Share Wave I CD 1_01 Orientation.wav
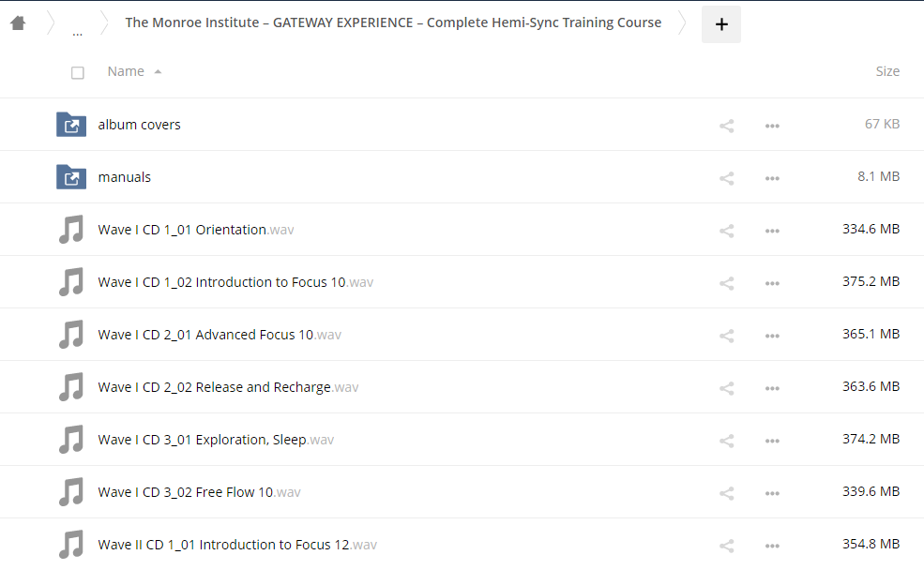924x570 pixels. [727, 231]
